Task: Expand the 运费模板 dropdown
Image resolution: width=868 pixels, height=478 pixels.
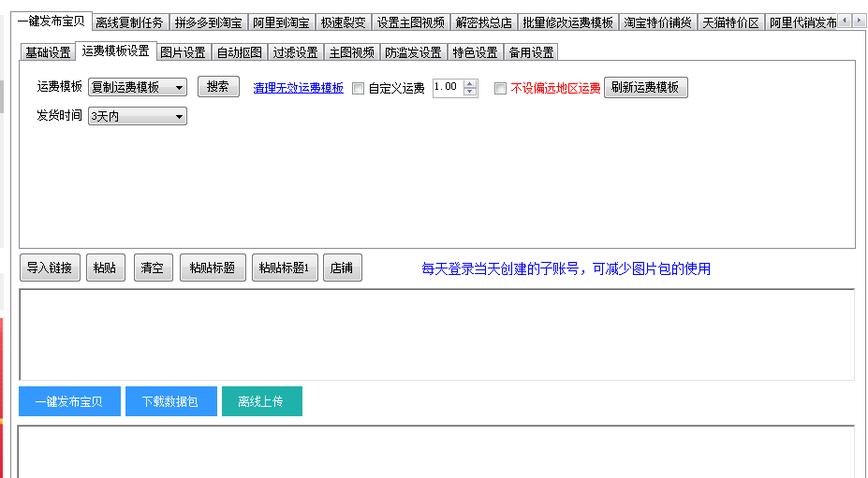Action: click(x=138, y=87)
